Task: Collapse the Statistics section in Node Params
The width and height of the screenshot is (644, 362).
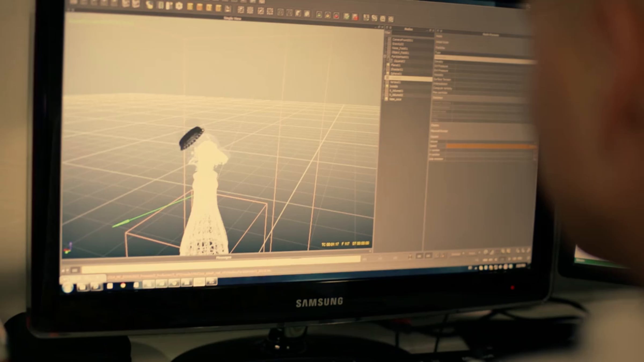Action: point(438,98)
